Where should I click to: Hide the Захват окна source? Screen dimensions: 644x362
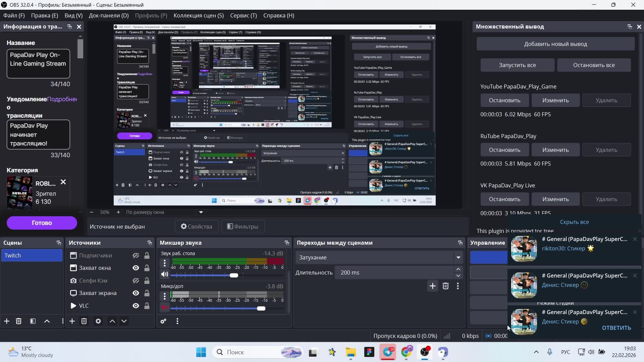[x=136, y=268]
